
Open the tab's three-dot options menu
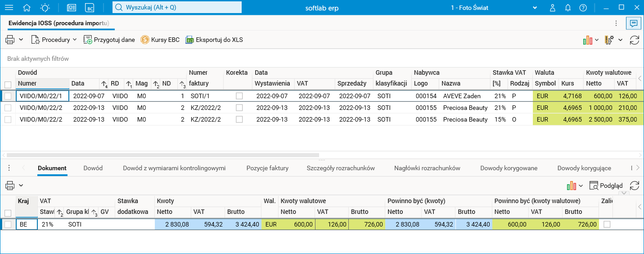[616, 23]
